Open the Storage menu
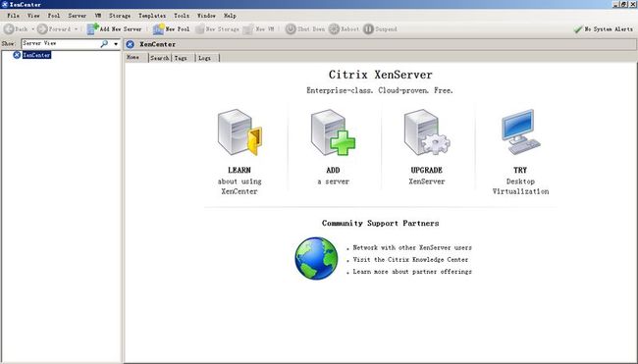The height and width of the screenshot is (364, 638). (120, 16)
